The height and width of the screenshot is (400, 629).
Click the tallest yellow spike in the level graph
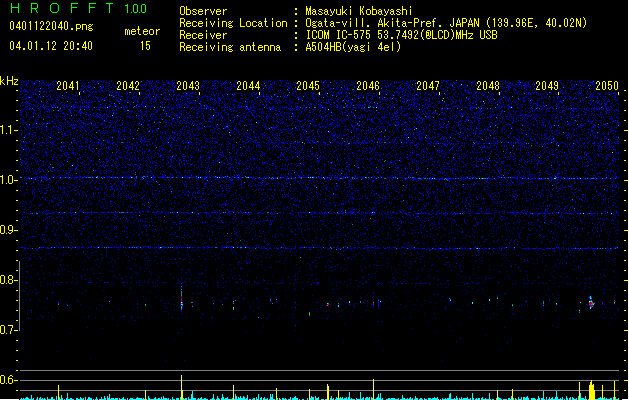pyautogui.click(x=182, y=387)
